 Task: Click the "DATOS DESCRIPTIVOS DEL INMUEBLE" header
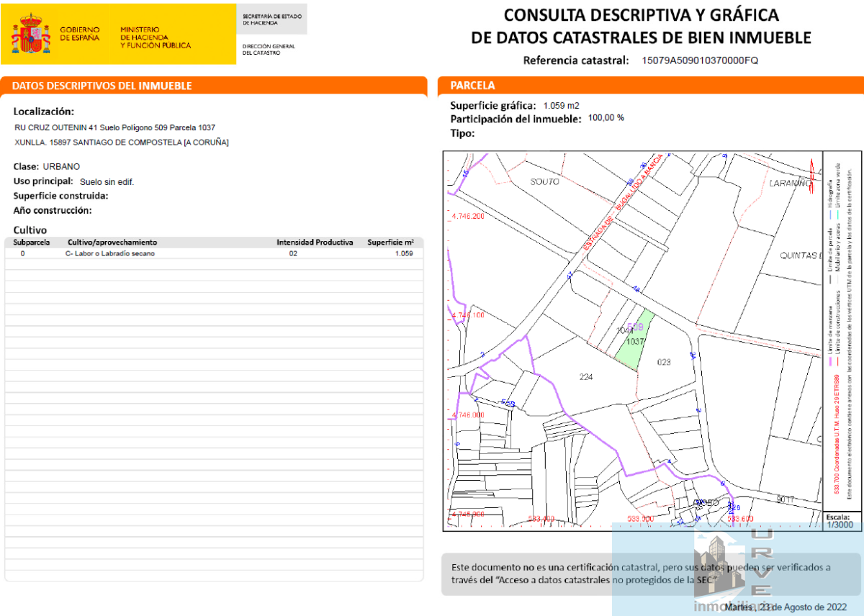[102, 86]
